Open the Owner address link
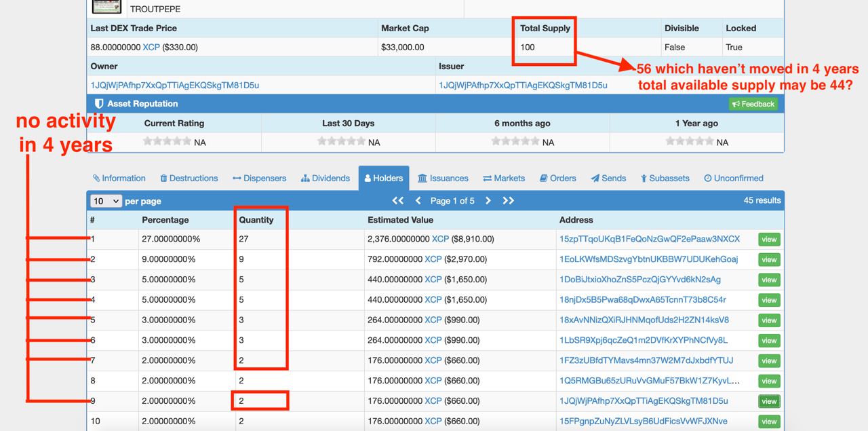Screen dimensions: 868x431 click(174, 86)
